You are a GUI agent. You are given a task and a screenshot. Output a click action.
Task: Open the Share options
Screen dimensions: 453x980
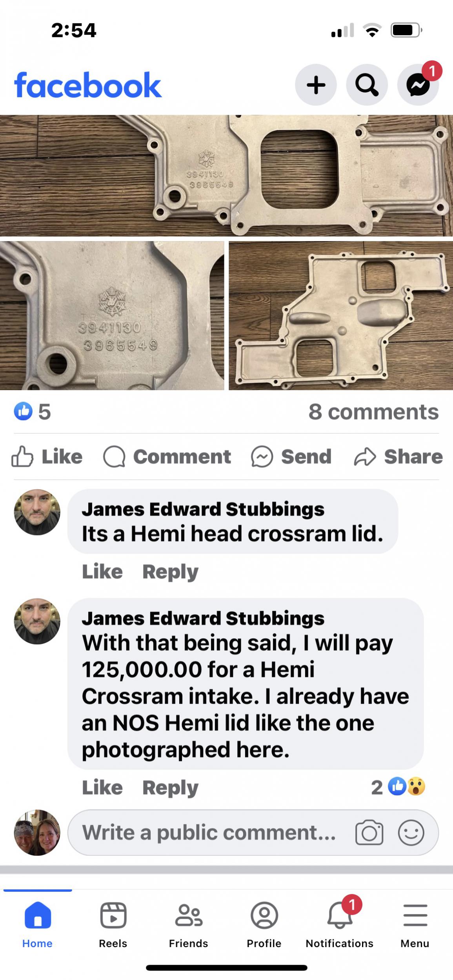[x=398, y=457]
